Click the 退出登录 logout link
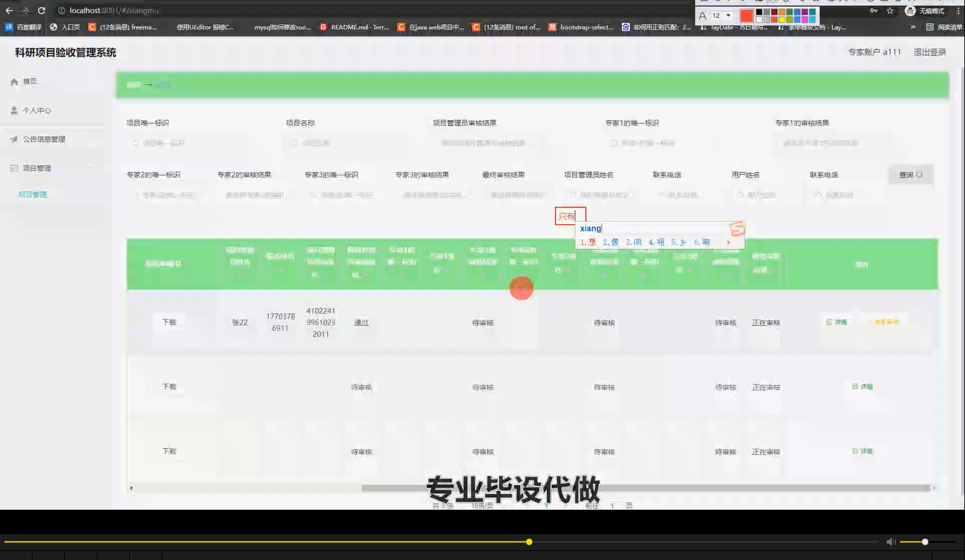 click(930, 52)
